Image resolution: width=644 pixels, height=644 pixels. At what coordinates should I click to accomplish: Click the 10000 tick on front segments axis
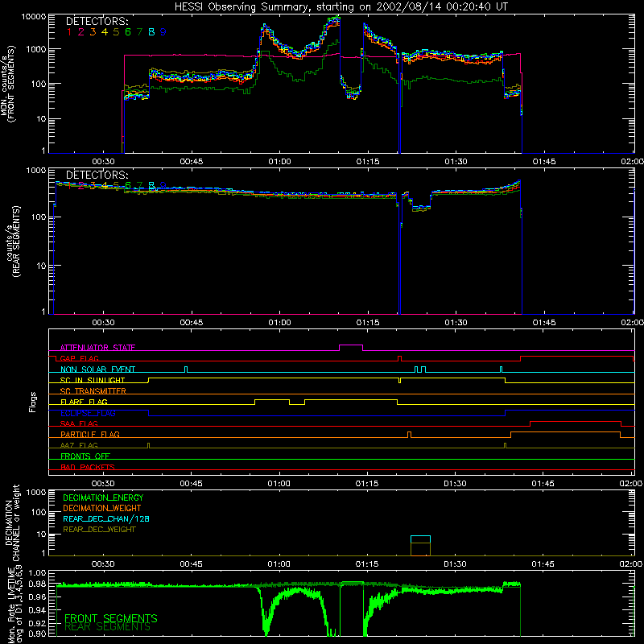(35, 17)
